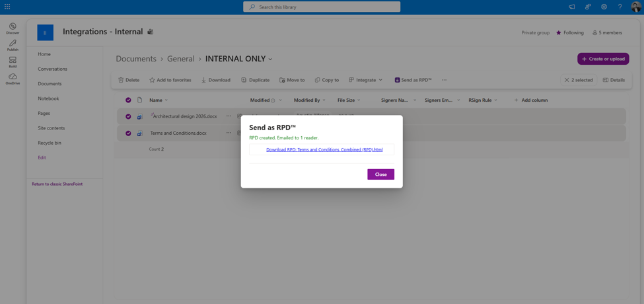644x304 pixels.
Task: Open the Terms and Conditions.docx file name
Action: 178,133
